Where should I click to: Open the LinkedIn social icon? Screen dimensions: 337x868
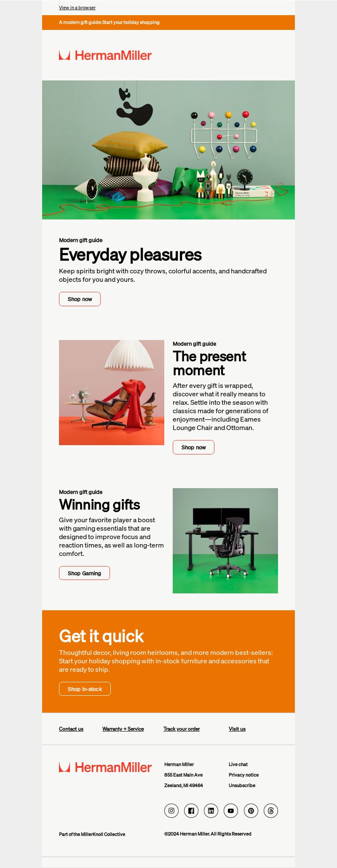tap(211, 811)
